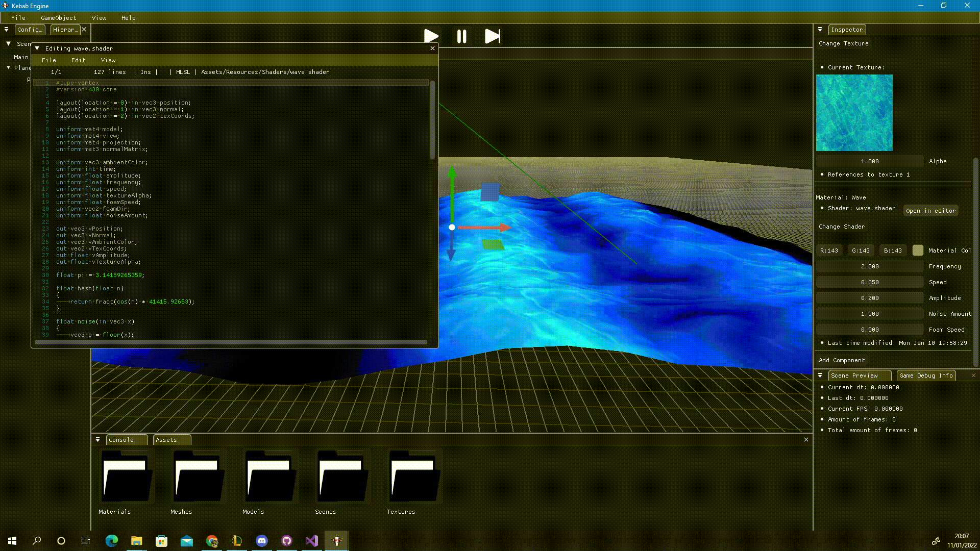Close the shader editor window
The image size is (980, 551).
click(x=433, y=48)
